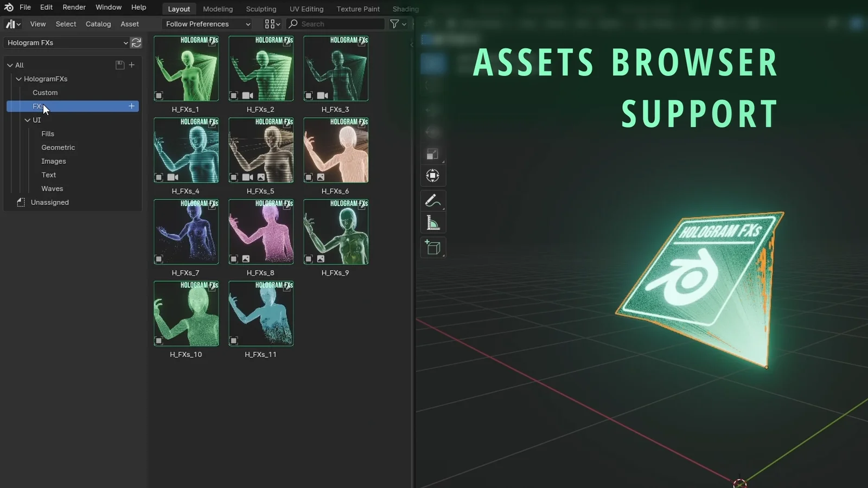Image resolution: width=868 pixels, height=488 pixels.
Task: Click the add catalog plus button
Action: [131, 65]
